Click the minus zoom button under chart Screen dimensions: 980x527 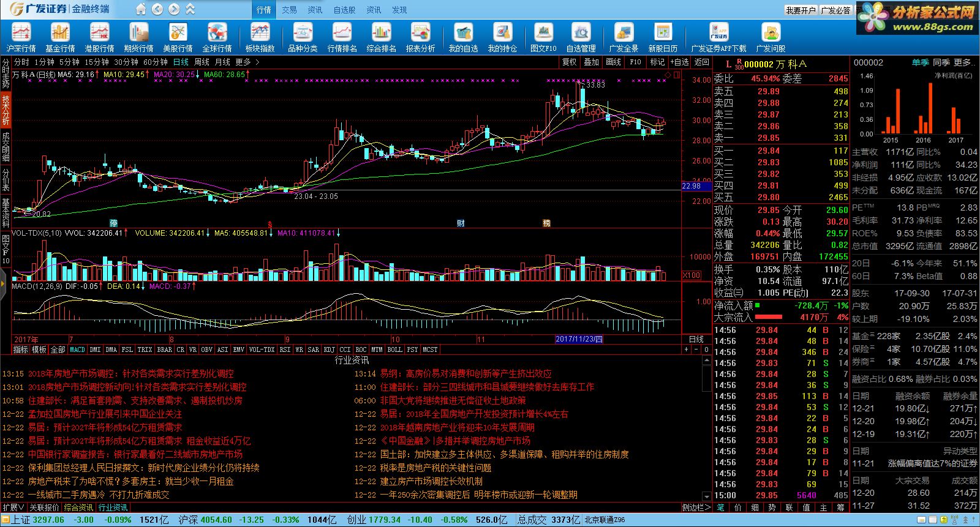696,349
